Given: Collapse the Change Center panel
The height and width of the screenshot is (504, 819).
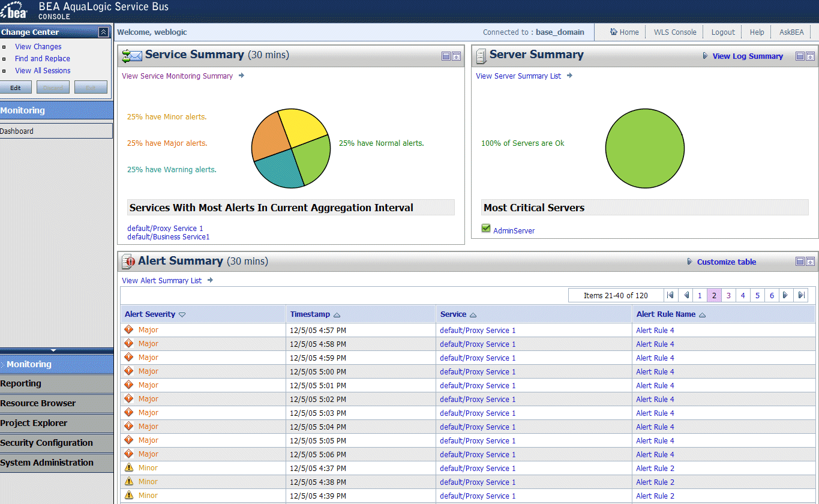Looking at the screenshot, I should click(x=104, y=32).
